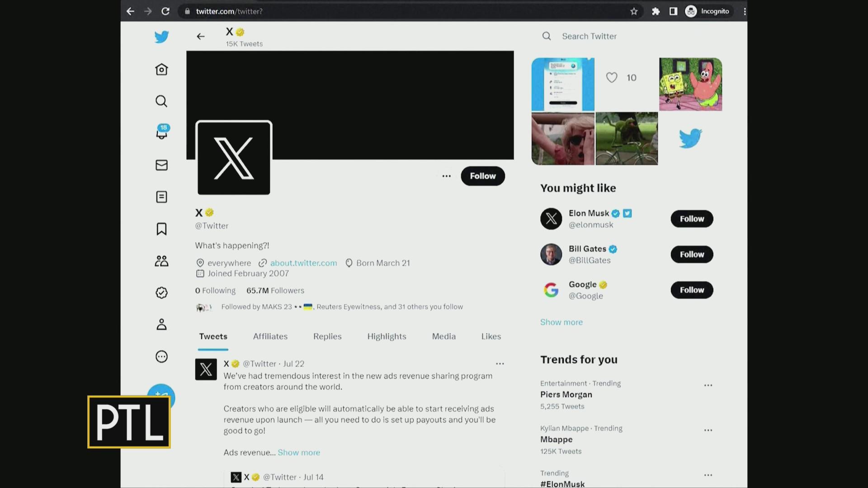Bookmark page with the star icon
Screen dimensions: 868x488
[634, 11]
